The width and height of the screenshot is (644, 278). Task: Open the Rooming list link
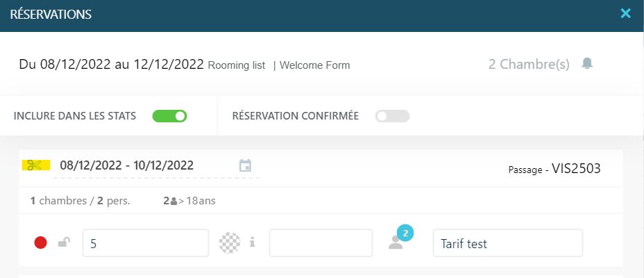[x=237, y=65]
